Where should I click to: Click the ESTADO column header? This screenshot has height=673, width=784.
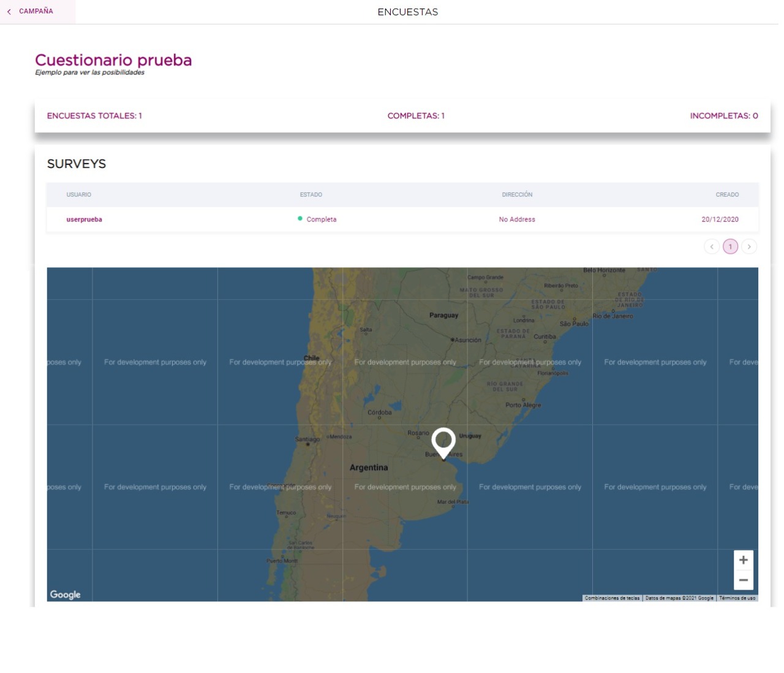(311, 195)
